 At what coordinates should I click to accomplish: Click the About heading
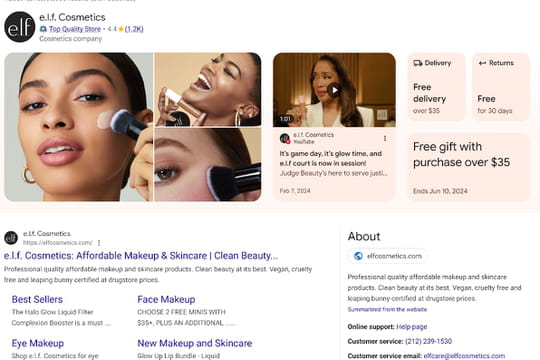click(x=364, y=237)
